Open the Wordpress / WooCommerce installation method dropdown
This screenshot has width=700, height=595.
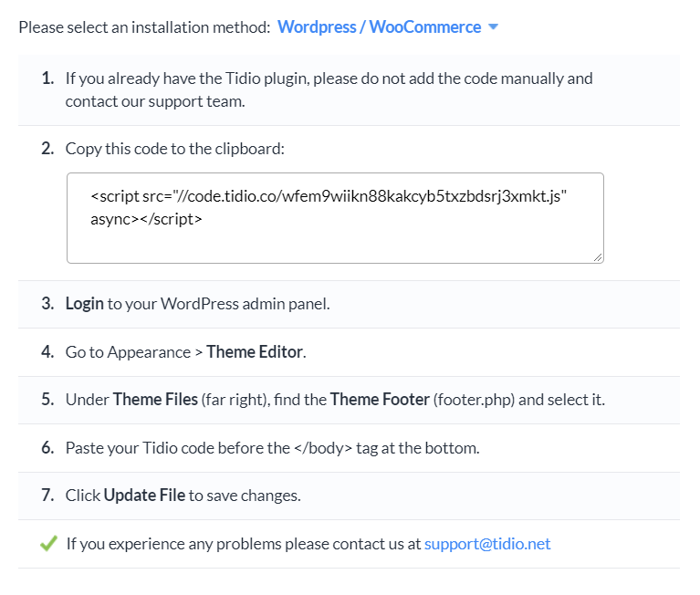[387, 27]
